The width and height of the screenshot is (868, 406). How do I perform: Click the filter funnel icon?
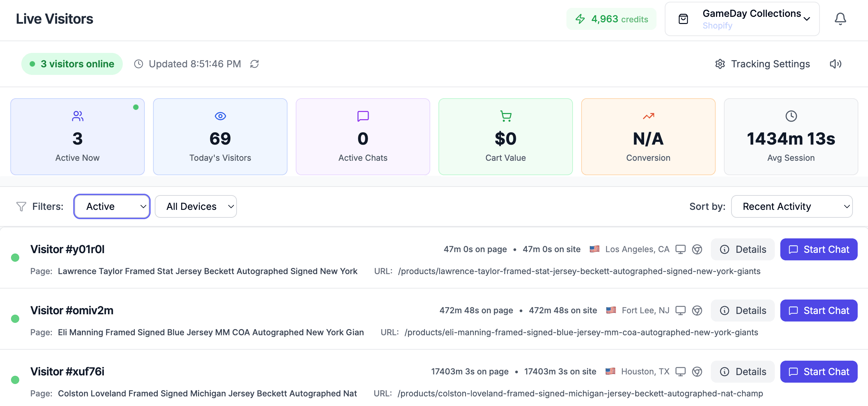pyautogui.click(x=21, y=206)
